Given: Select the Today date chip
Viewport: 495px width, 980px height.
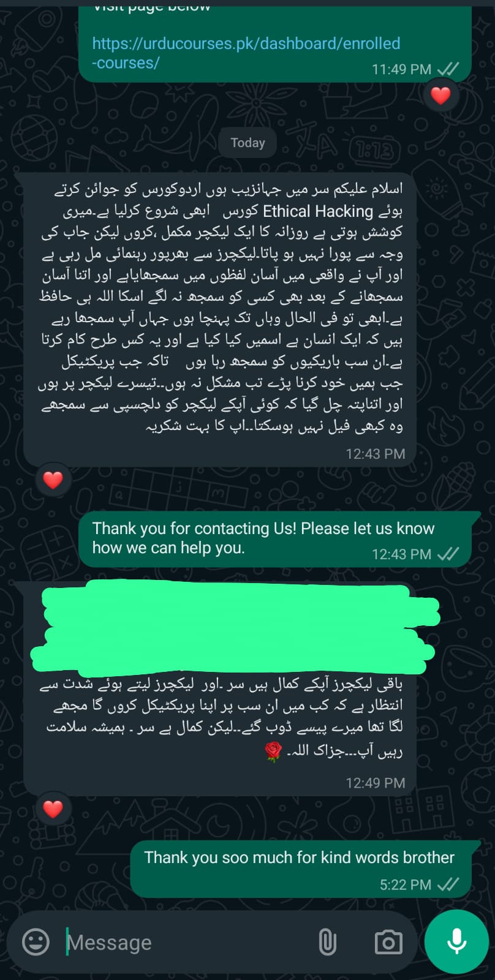Looking at the screenshot, I should [x=247, y=143].
